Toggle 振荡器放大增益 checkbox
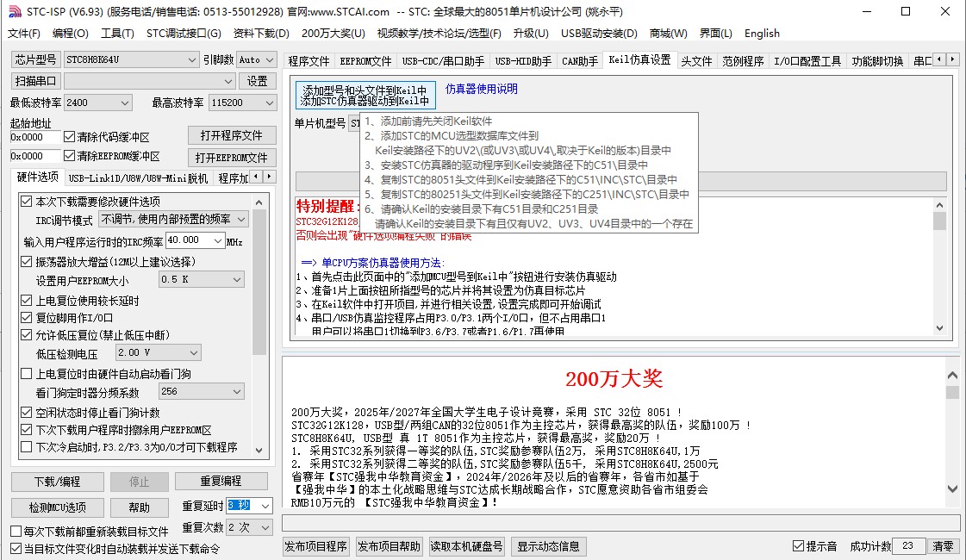 point(27,262)
